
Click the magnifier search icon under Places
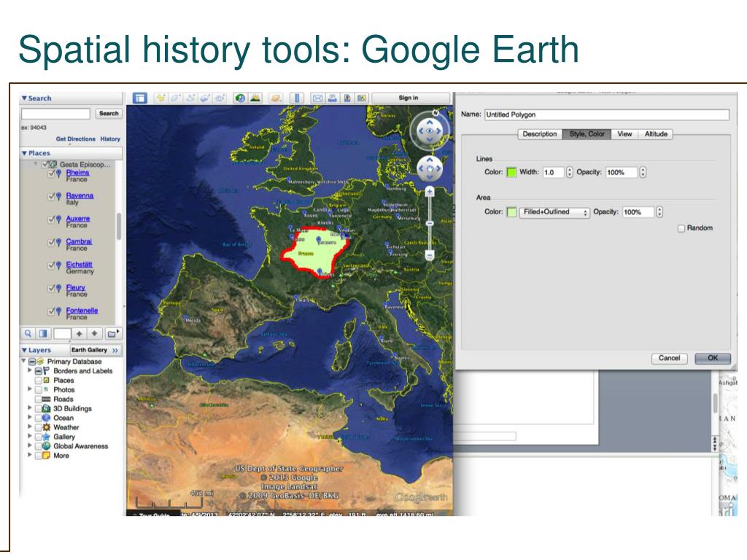coord(28,333)
